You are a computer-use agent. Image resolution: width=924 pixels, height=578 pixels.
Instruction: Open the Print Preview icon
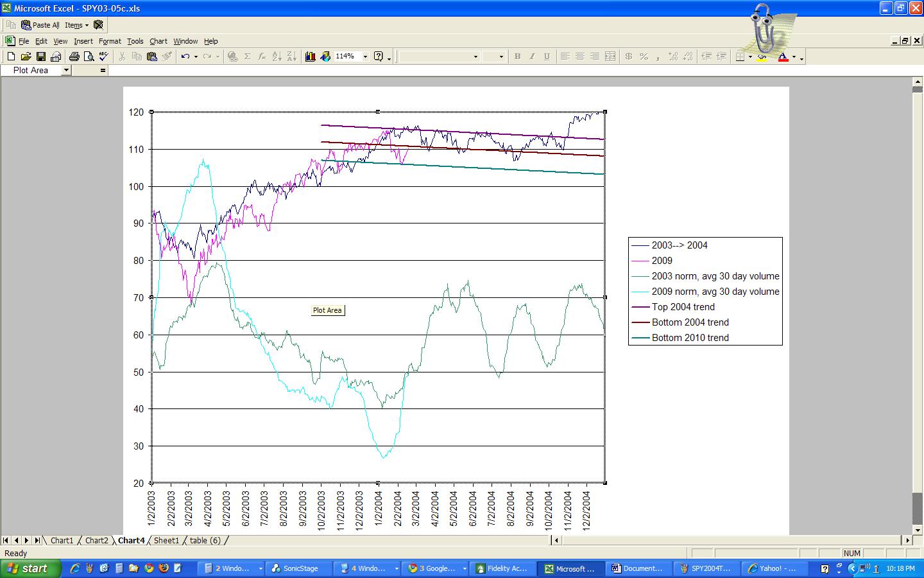coord(89,57)
